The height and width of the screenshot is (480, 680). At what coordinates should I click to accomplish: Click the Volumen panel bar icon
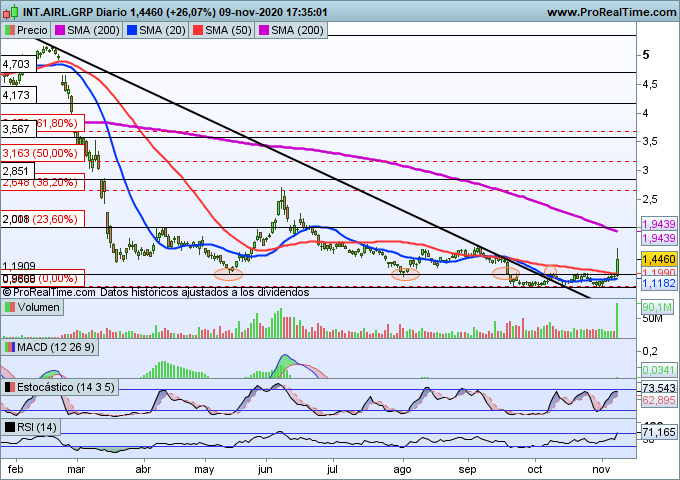[x=10, y=308]
